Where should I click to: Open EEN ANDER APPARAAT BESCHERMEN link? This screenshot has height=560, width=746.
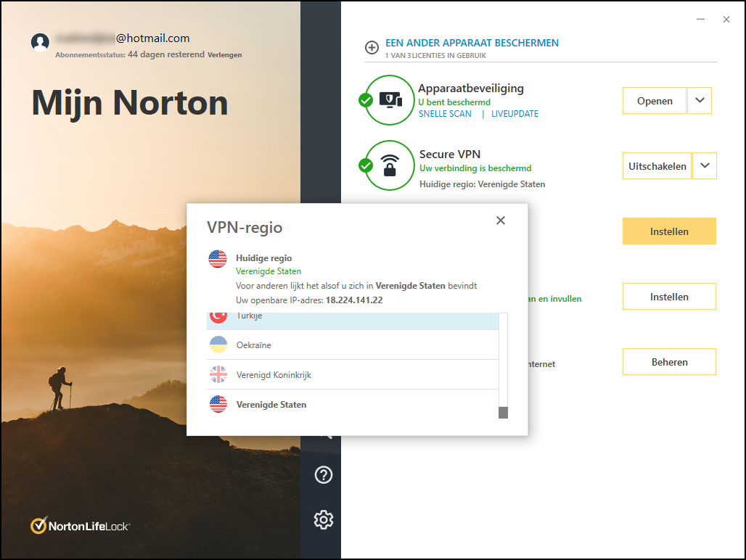tap(472, 43)
